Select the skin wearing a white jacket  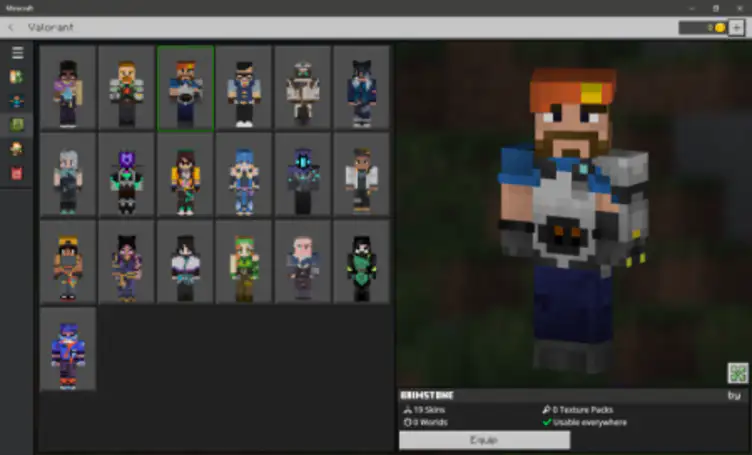coord(362,175)
